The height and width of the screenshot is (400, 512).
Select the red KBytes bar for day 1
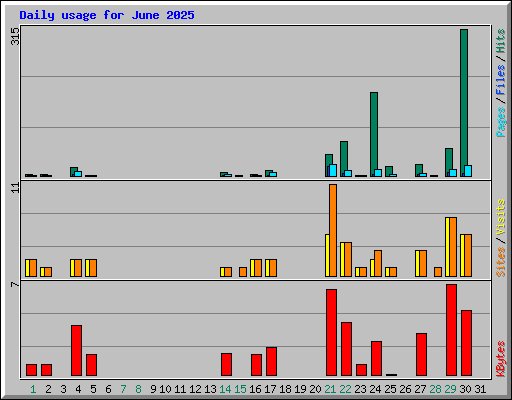click(x=31, y=370)
